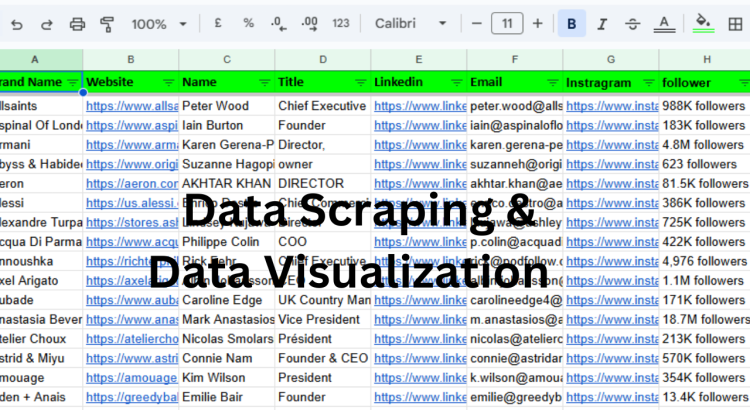Select cell 'Iain Burton'
The width and height of the screenshot is (750, 410).
pos(227,125)
